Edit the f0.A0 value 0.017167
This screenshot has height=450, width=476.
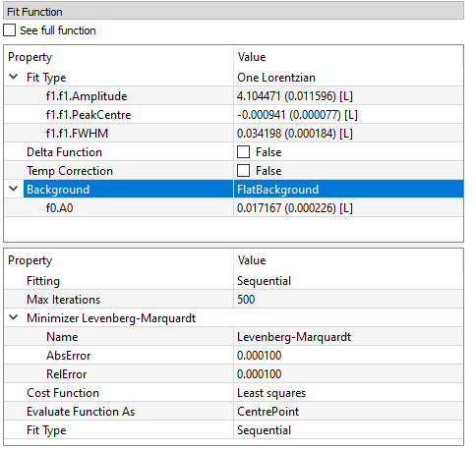[x=348, y=208]
